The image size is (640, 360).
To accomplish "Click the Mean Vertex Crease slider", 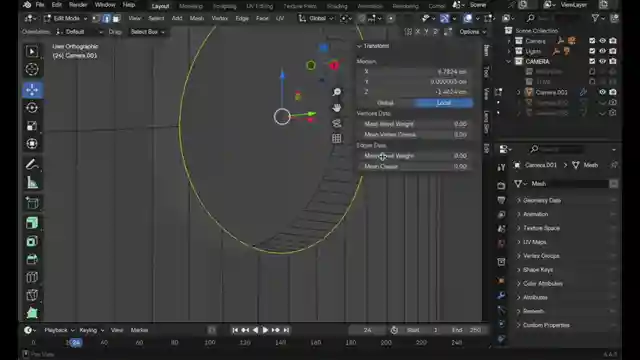I will 415,135.
